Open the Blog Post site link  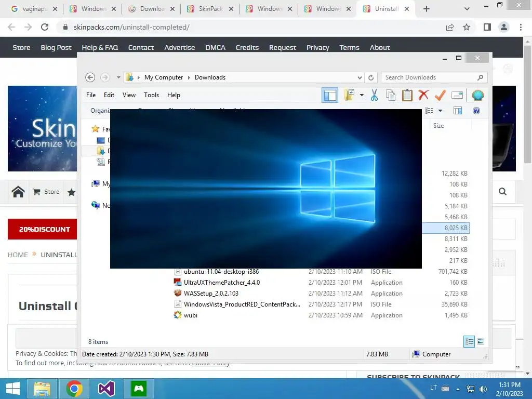click(x=56, y=47)
